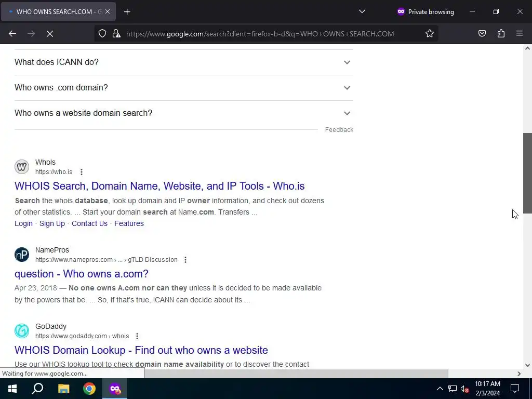This screenshot has width=532, height=399.
Task: Close the WHO OWNS SEARCH.COM tab
Action: 107,11
